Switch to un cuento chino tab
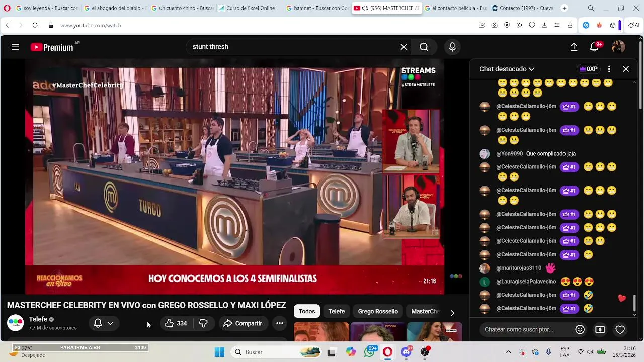Viewport: 644px width, 362px height. pyautogui.click(x=183, y=8)
